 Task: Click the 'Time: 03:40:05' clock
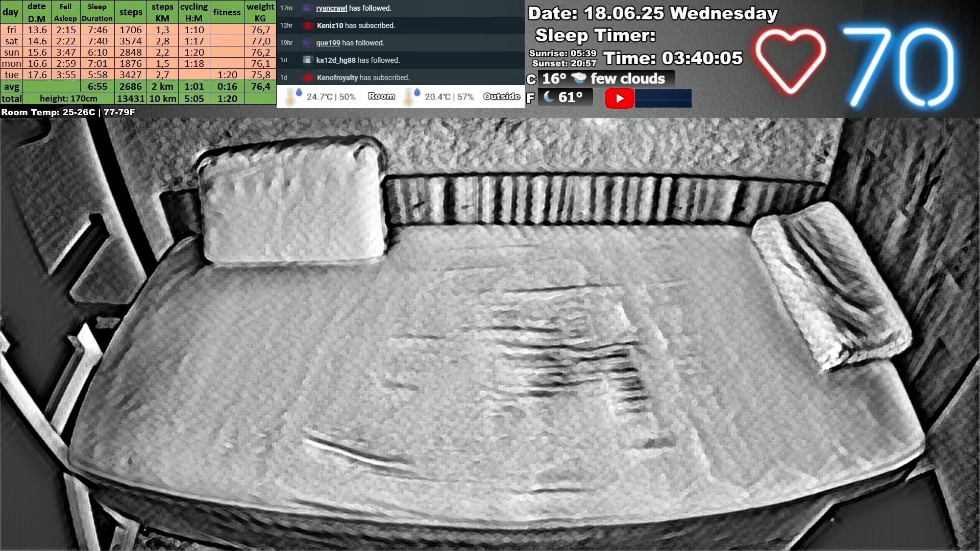[x=673, y=58]
